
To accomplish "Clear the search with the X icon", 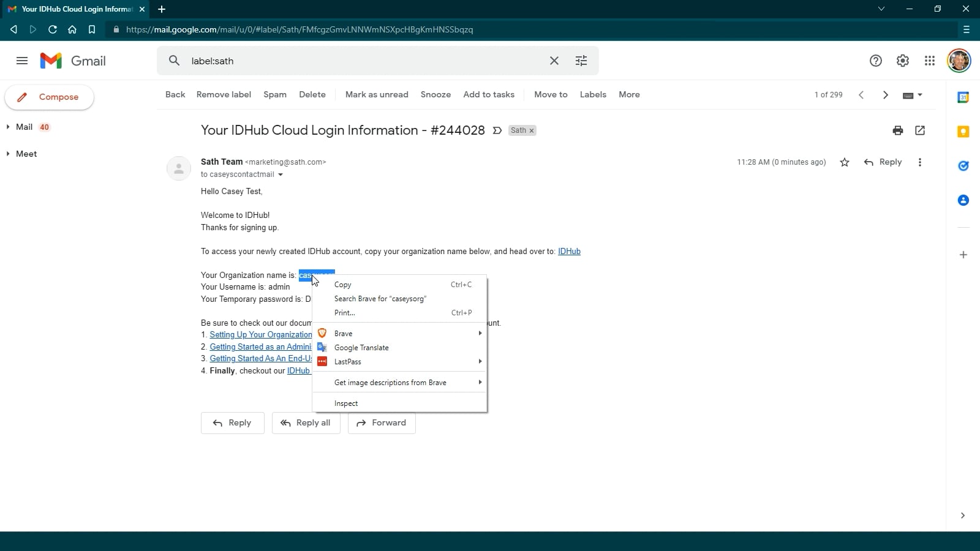I will click(554, 61).
